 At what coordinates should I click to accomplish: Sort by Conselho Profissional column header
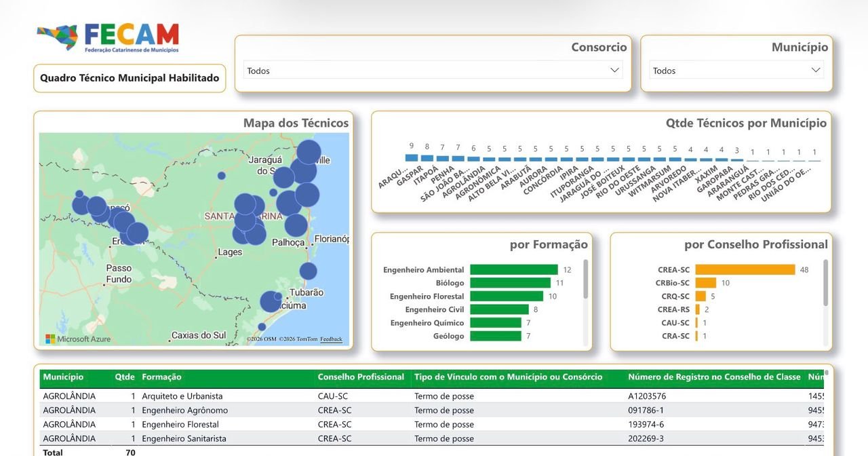pyautogui.click(x=361, y=377)
